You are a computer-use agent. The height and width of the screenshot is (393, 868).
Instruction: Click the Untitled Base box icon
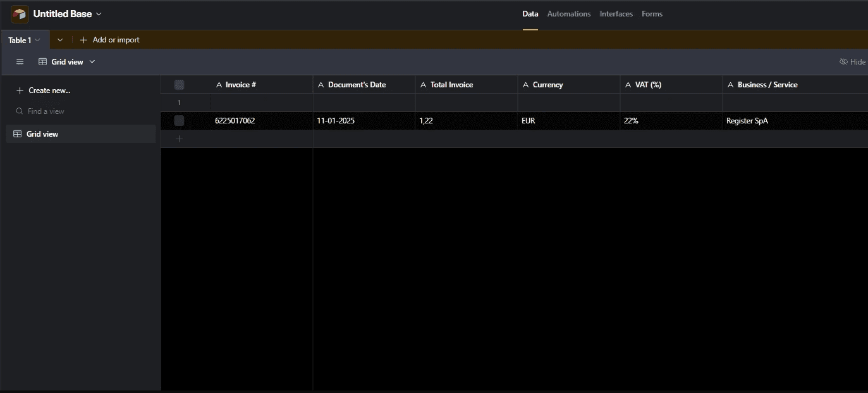[20, 14]
